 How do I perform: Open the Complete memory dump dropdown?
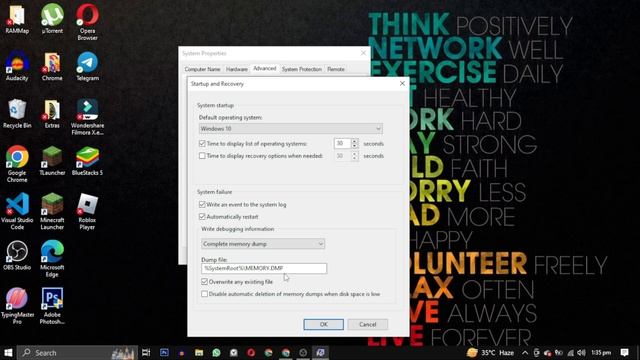coord(263,244)
